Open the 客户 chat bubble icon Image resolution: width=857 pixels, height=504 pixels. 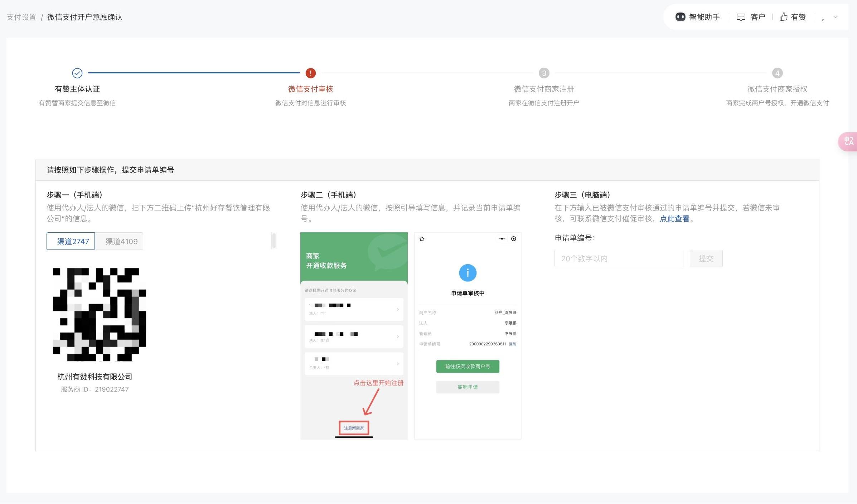pos(741,17)
